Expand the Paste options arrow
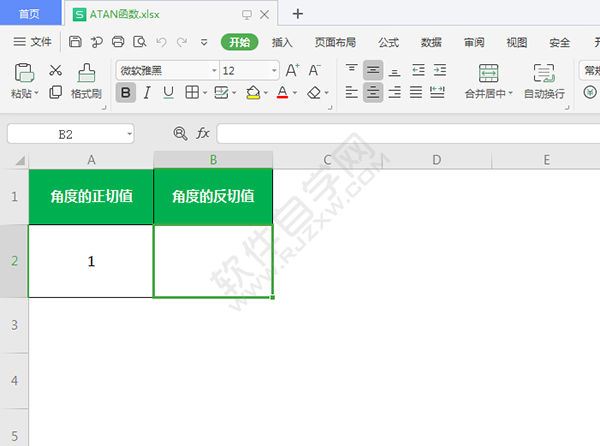Viewport: 600px width, 446px height. 37,93
